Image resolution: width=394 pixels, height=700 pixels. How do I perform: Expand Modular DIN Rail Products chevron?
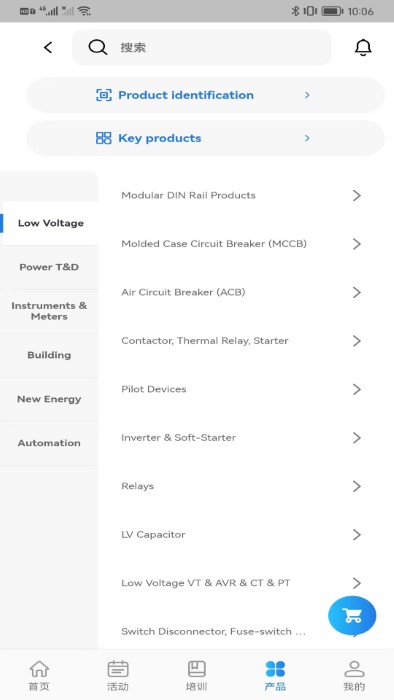(356, 195)
